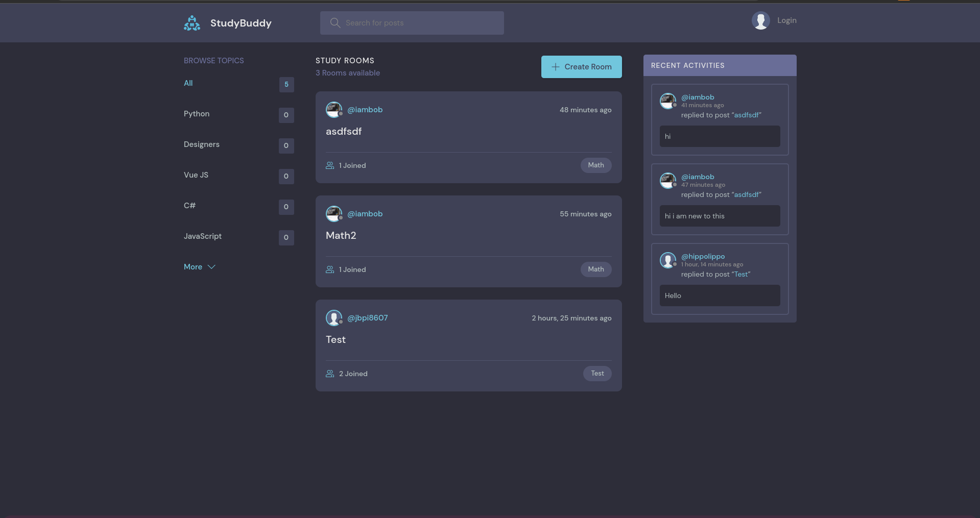Viewport: 980px width, 518px height.
Task: Filter rooms by JavaScript topic
Action: pos(203,236)
